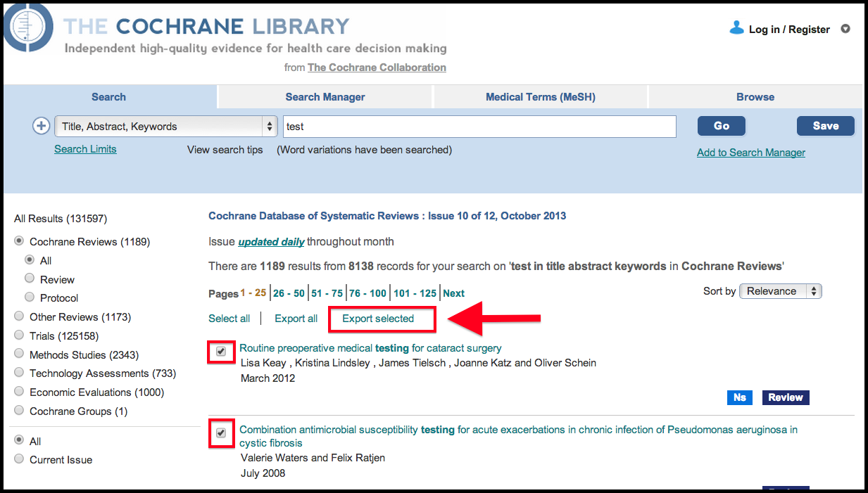The width and height of the screenshot is (868, 493).
Task: Select the Current Issue radio button
Action: [x=19, y=459]
